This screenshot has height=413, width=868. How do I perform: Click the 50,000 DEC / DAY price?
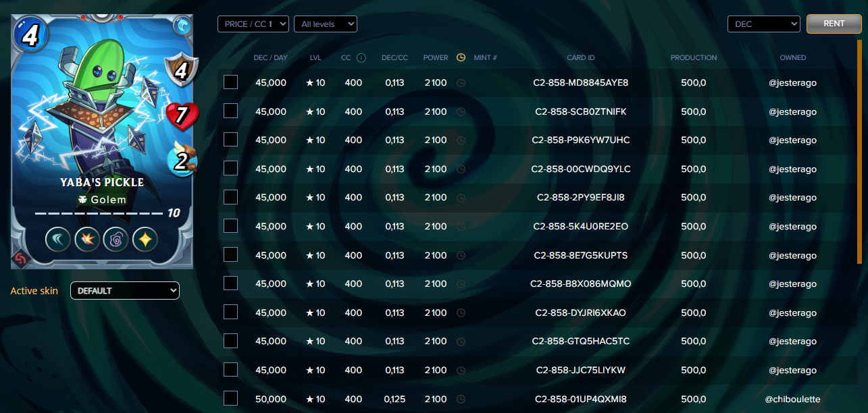[271, 399]
